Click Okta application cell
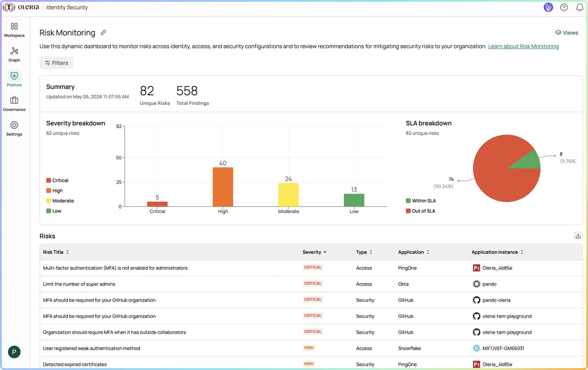 [403, 284]
